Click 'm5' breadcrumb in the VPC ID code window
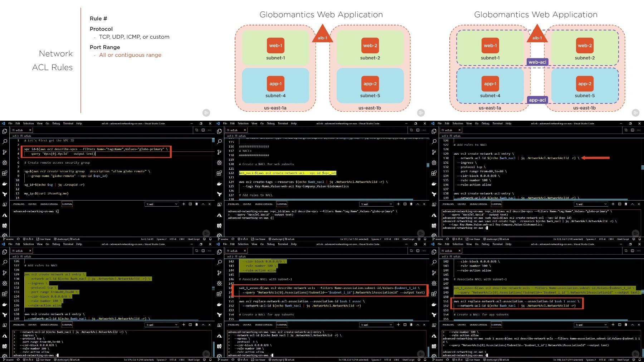 [x=15, y=136]
